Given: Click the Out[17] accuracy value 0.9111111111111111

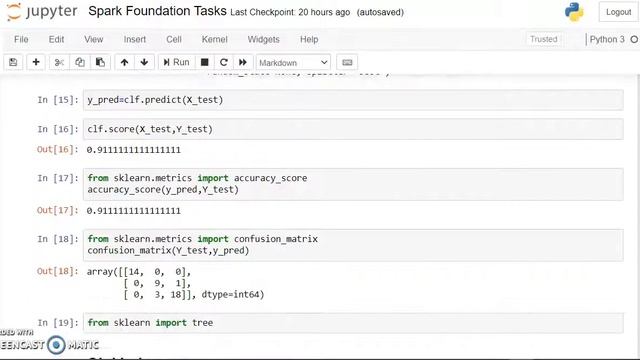Looking at the screenshot, I should coord(133,211).
